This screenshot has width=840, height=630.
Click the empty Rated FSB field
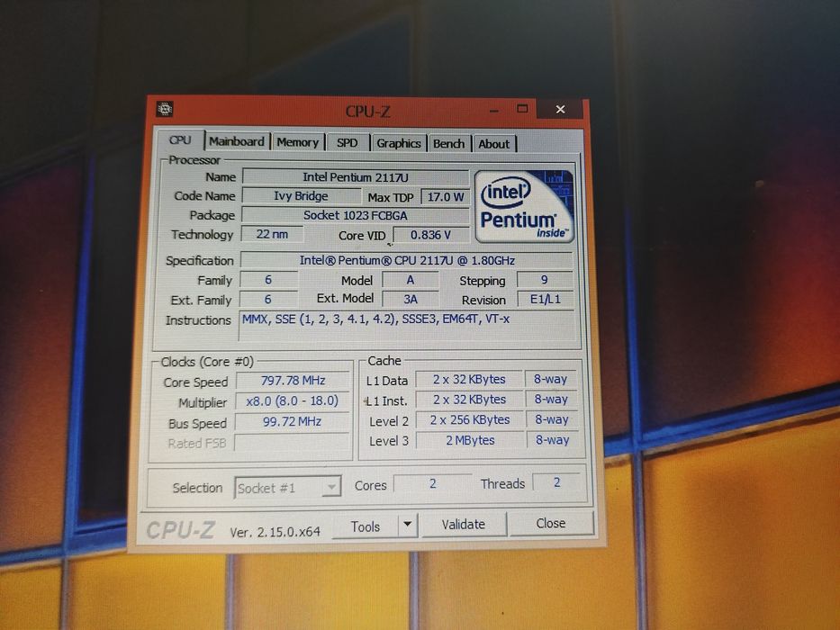pos(292,443)
